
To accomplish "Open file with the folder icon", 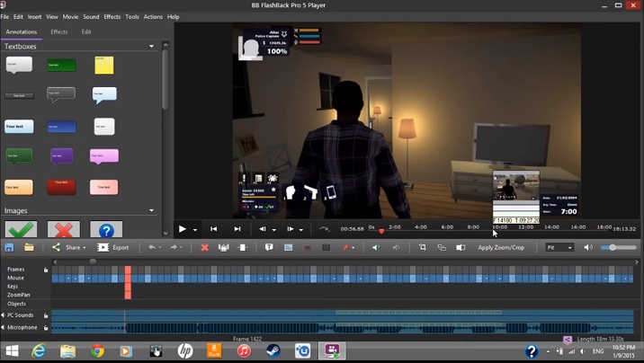I will pos(29,247).
